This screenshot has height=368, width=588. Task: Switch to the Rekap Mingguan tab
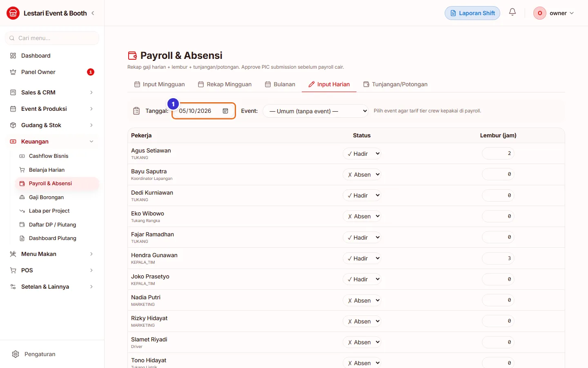click(225, 84)
